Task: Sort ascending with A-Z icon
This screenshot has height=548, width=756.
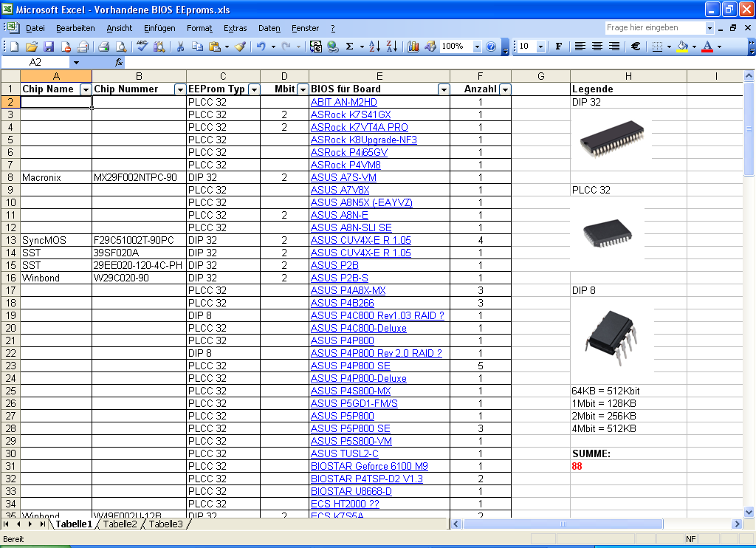Action: (374, 47)
